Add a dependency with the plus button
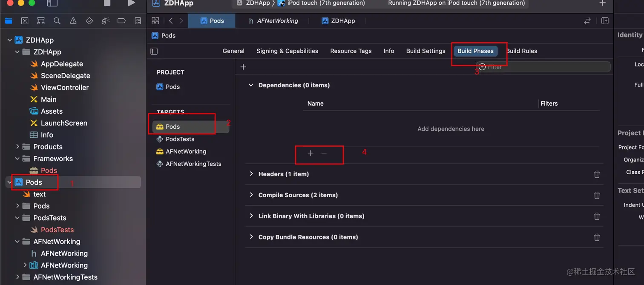The width and height of the screenshot is (644, 285). [x=310, y=153]
